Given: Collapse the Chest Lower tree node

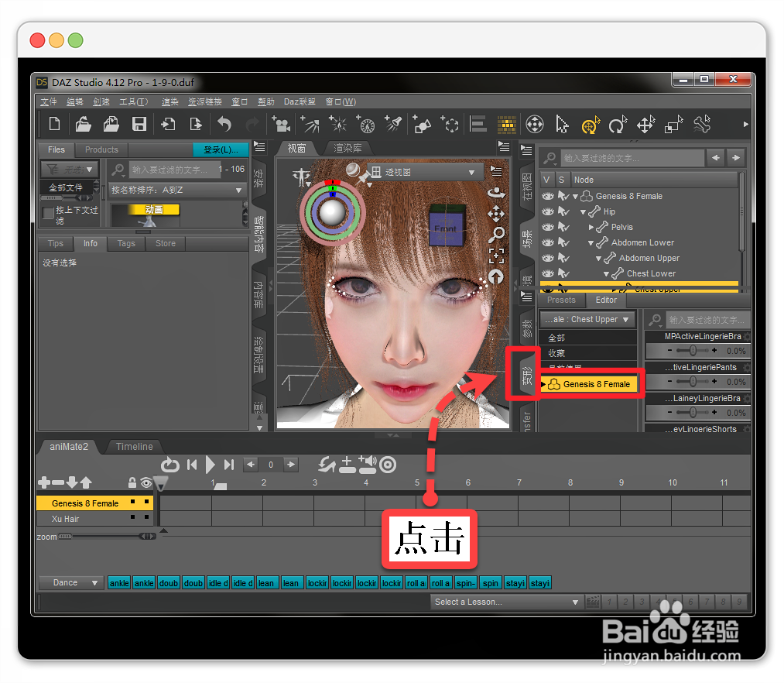Looking at the screenshot, I should point(607,274).
